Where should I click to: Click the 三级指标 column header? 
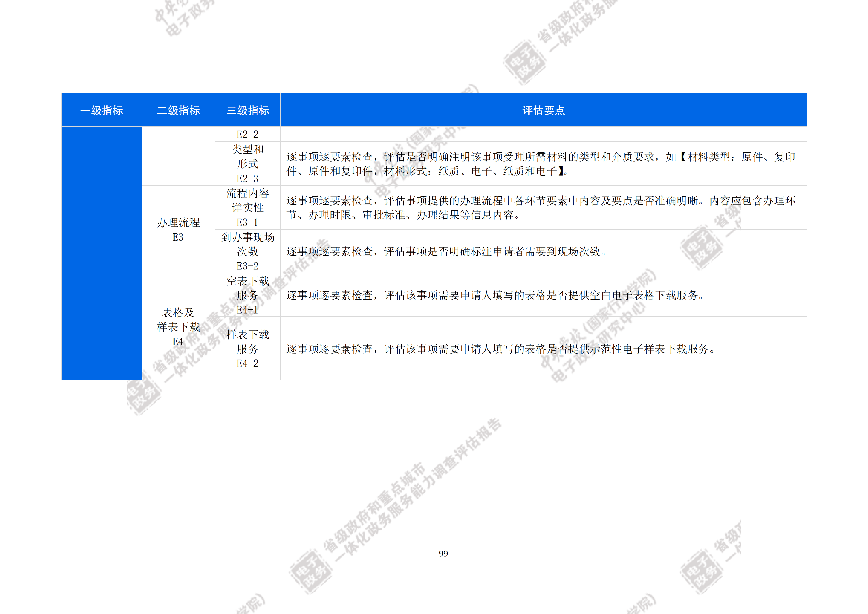pyautogui.click(x=248, y=110)
